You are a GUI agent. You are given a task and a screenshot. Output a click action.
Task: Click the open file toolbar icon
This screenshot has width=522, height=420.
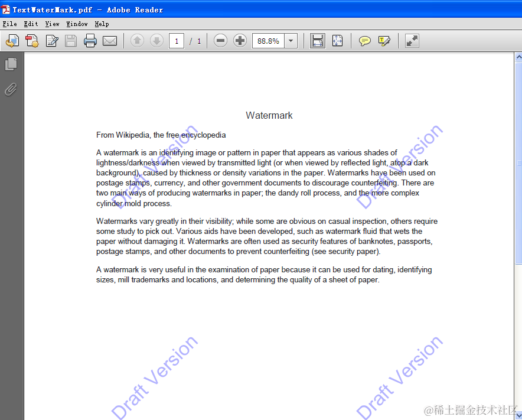tap(12, 41)
